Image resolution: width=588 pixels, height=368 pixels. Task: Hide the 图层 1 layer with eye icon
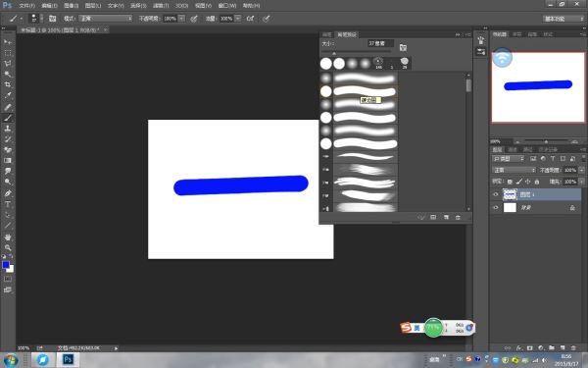496,194
